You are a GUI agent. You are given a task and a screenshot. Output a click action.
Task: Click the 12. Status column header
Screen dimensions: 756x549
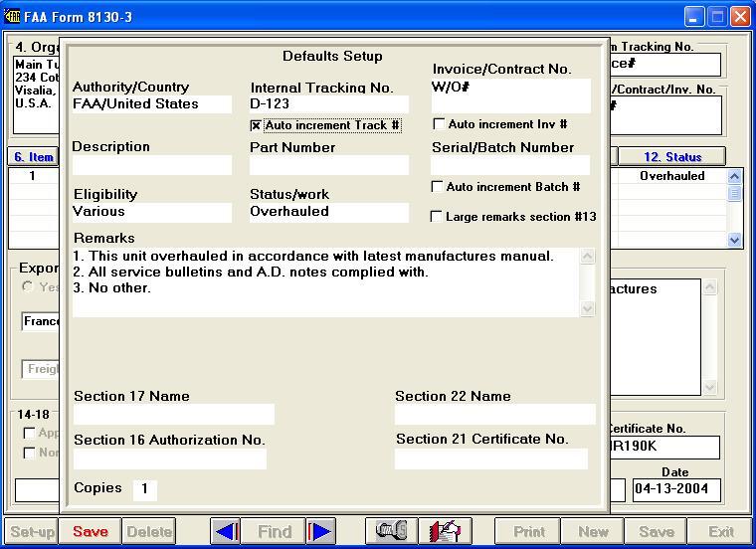pos(671,157)
